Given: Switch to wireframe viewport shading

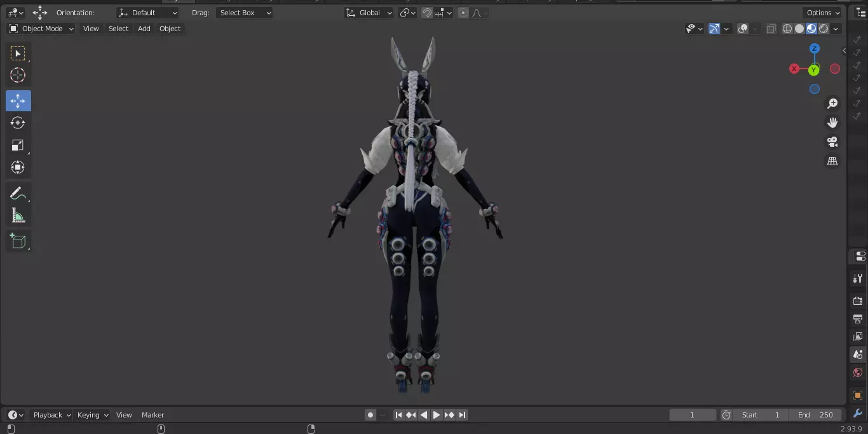Looking at the screenshot, I should pyautogui.click(x=787, y=29).
